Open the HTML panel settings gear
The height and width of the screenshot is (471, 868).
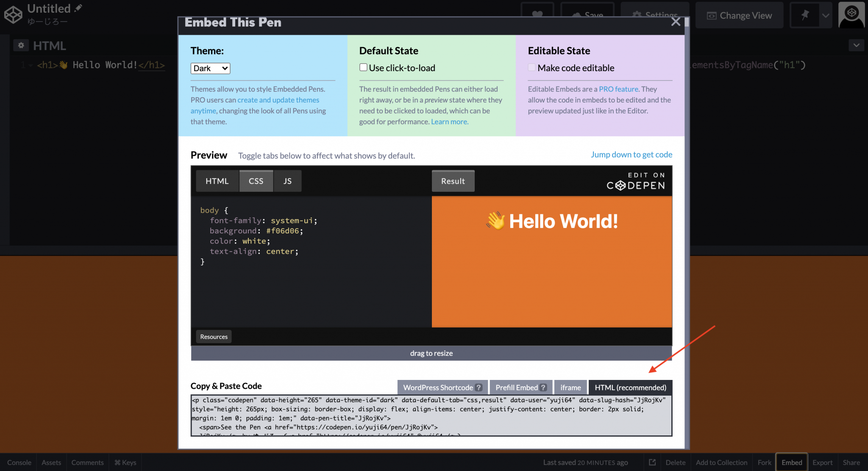[x=21, y=45]
